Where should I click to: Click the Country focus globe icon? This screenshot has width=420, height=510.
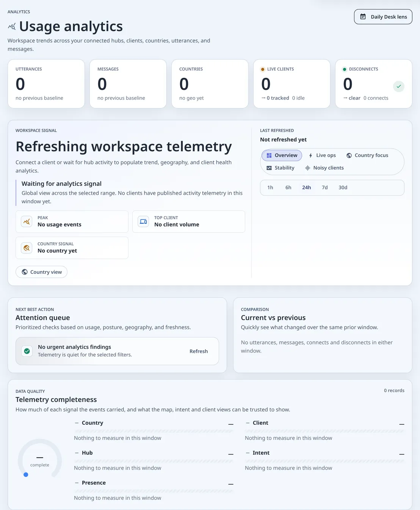(x=349, y=155)
